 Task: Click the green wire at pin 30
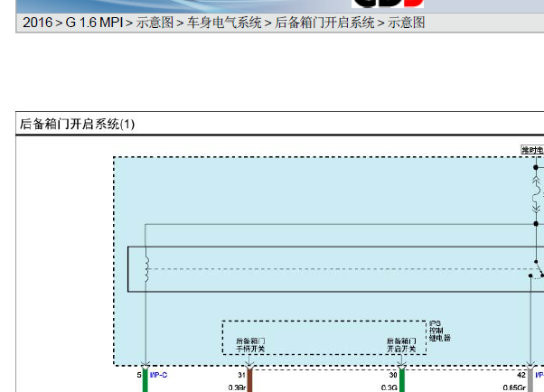click(402, 380)
